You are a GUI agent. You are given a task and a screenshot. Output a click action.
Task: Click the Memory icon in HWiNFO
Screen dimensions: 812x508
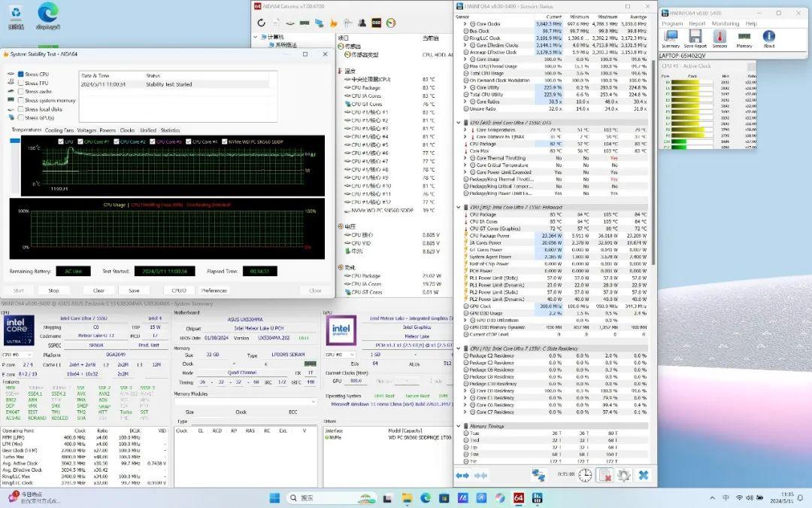click(744, 38)
